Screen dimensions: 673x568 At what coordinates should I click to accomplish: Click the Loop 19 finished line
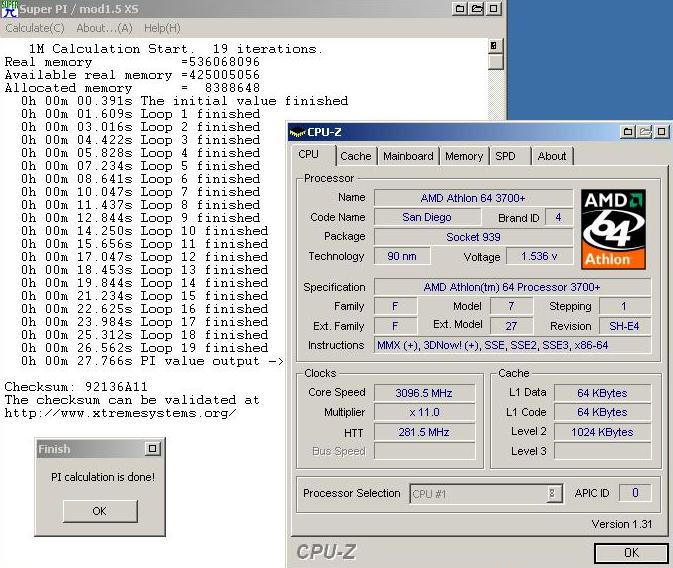[145, 348]
